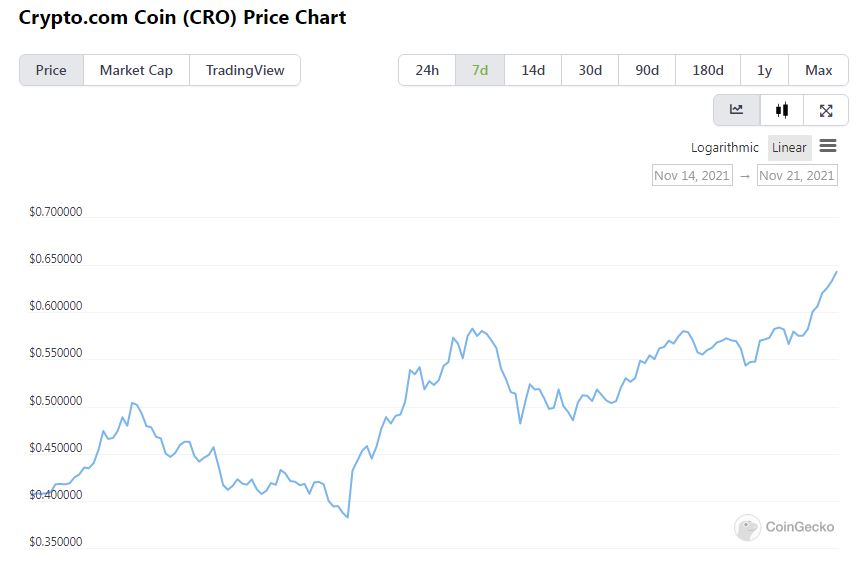The image size is (859, 567).
Task: Show 90d price range
Action: (647, 70)
